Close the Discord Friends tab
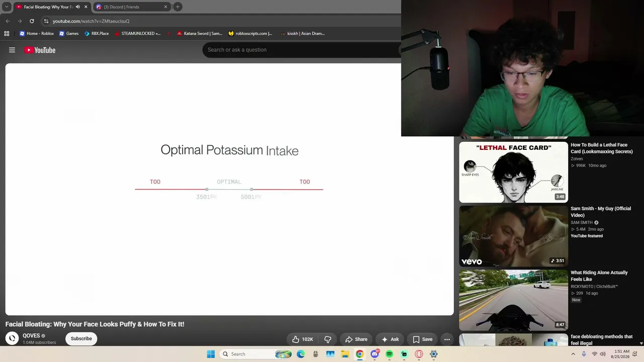This screenshot has width=644, height=362. click(166, 7)
